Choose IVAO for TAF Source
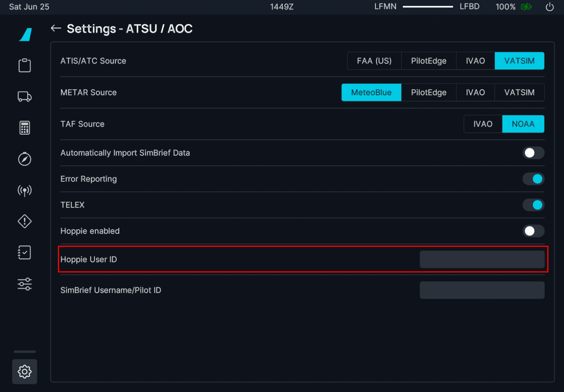 [x=482, y=124]
